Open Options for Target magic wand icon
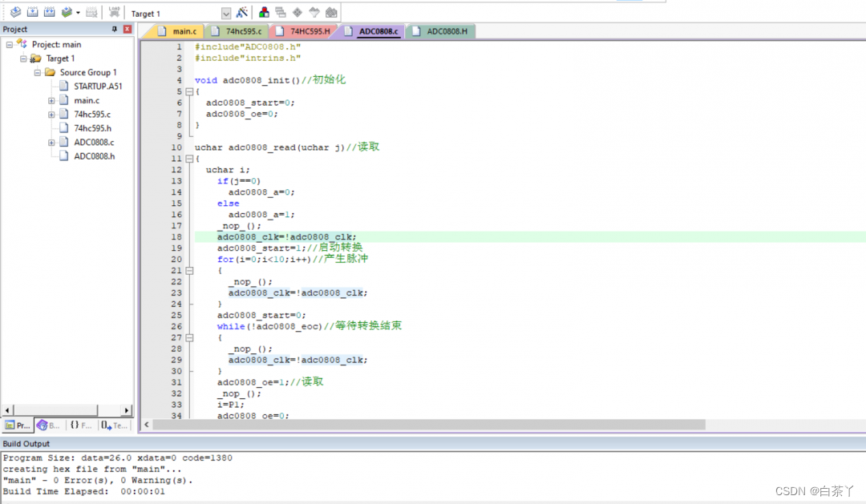The image size is (866, 504). click(242, 13)
